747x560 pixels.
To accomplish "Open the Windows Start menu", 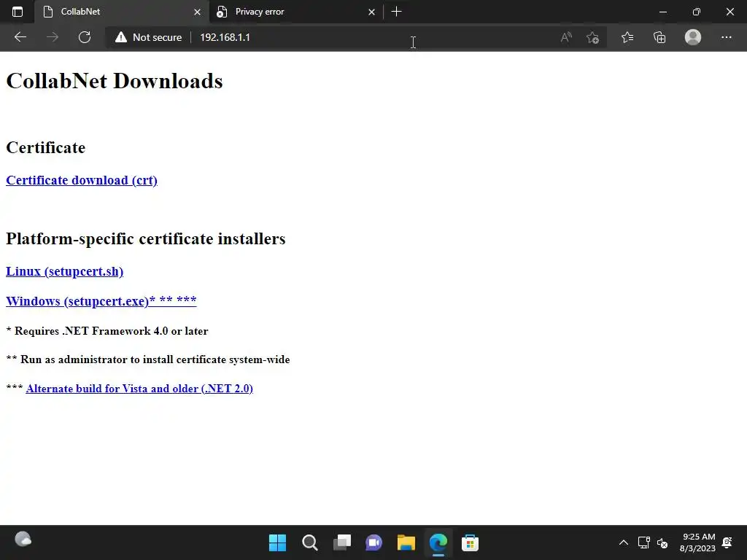I will click(x=277, y=542).
